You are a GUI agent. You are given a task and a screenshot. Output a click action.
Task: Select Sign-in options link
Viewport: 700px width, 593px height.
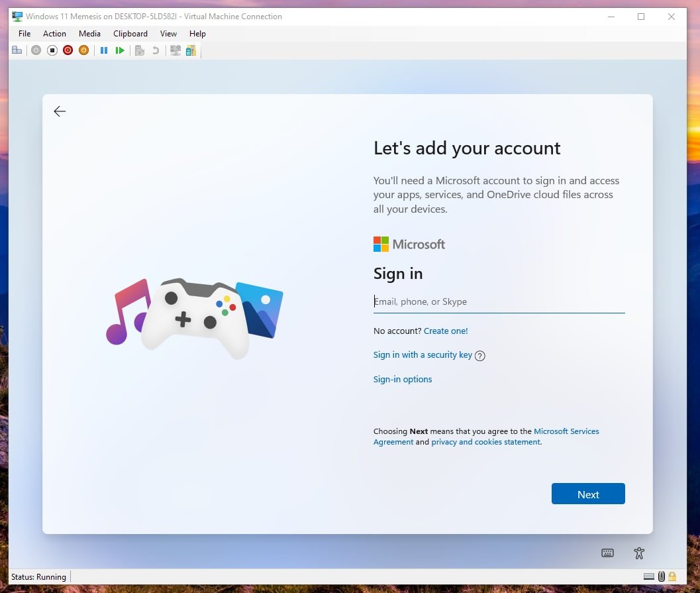(x=402, y=379)
